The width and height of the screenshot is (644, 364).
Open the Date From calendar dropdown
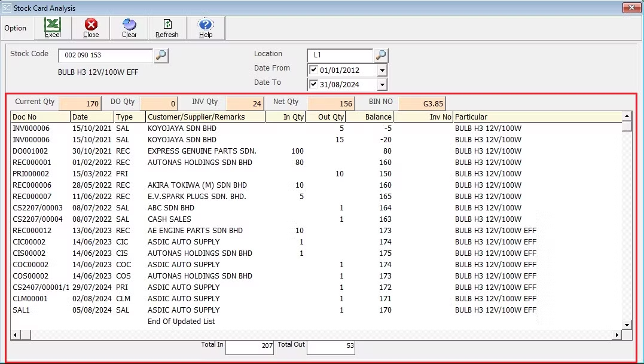(382, 70)
